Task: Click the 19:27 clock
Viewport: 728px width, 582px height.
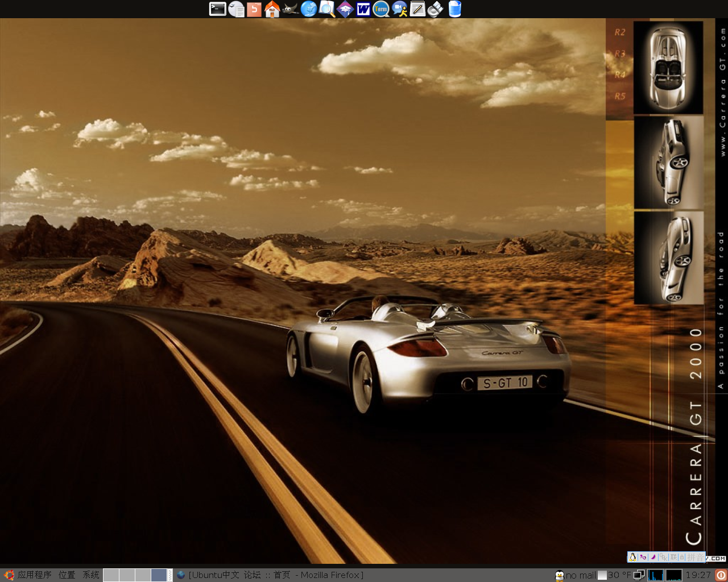Action: 698,575
